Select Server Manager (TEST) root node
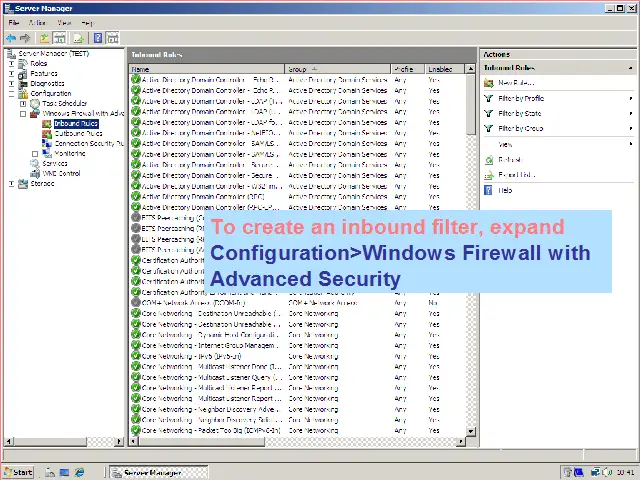 pyautogui.click(x=53, y=53)
